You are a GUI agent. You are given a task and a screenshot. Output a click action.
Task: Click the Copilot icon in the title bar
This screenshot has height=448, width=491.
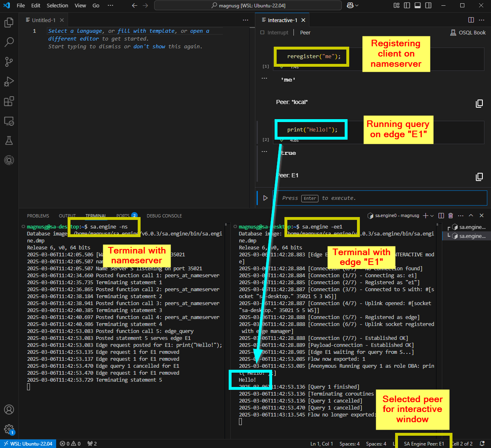350,5
